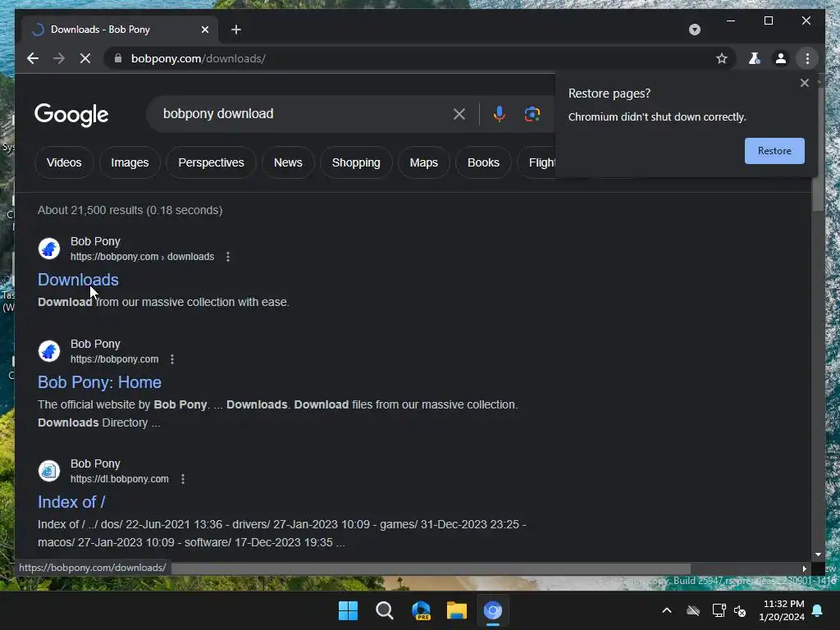
Task: Open the Downloads search result link
Action: pos(78,280)
